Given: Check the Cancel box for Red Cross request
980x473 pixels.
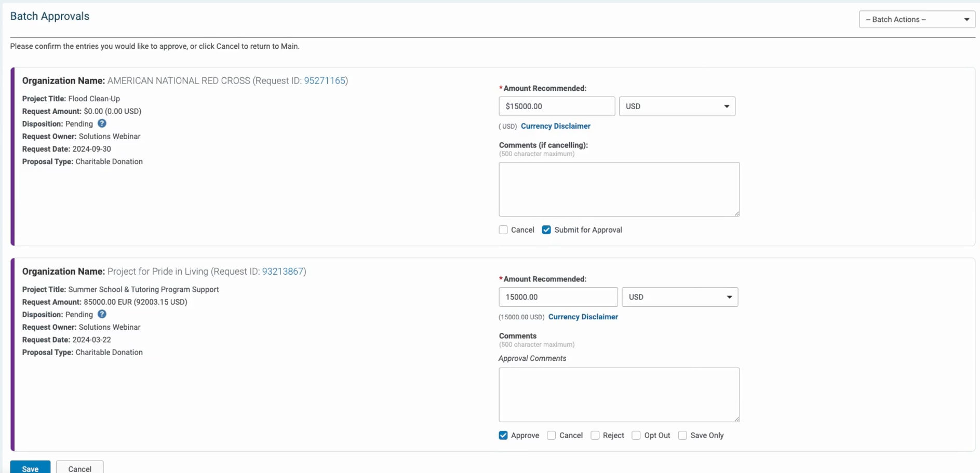Looking at the screenshot, I should click(503, 230).
